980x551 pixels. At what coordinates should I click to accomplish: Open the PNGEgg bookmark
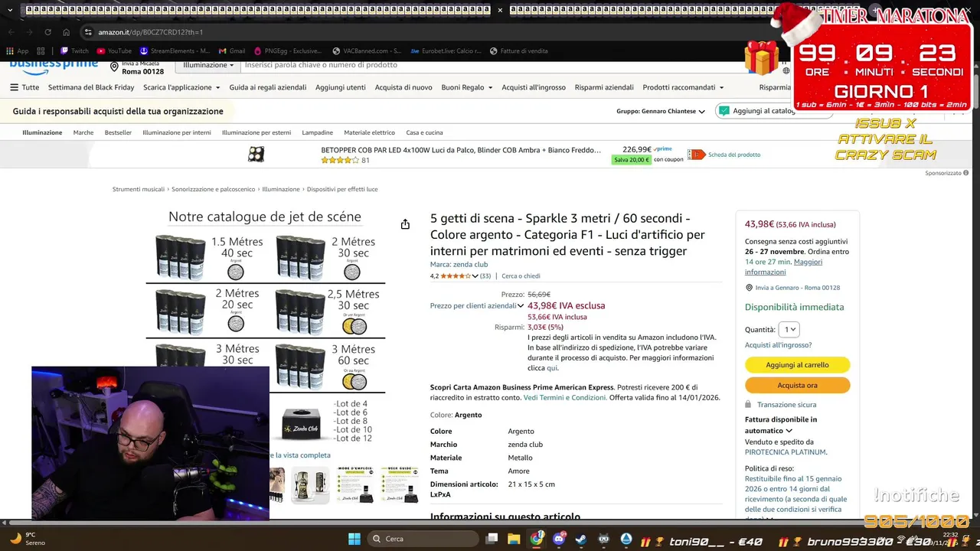(x=288, y=51)
